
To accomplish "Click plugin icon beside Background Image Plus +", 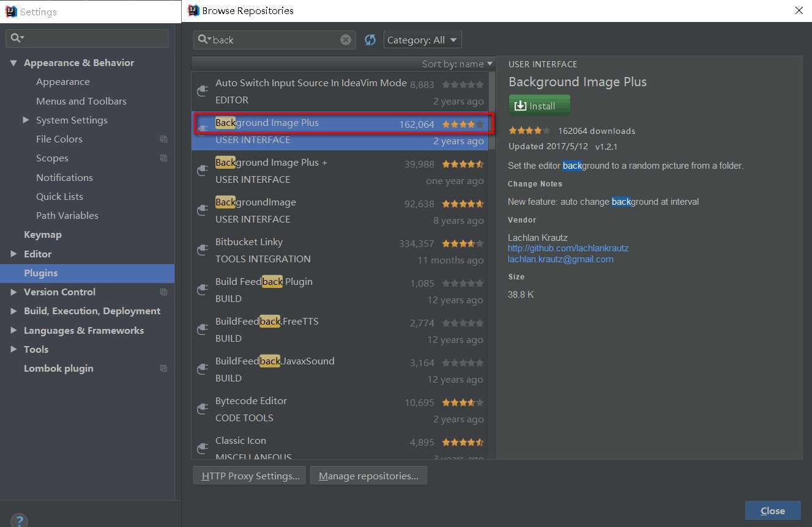I will 203,171.
